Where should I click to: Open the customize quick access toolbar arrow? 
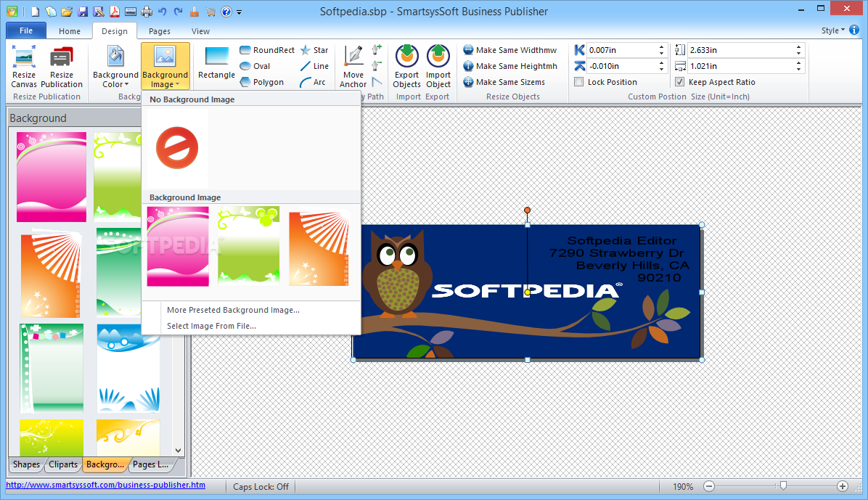coord(239,12)
